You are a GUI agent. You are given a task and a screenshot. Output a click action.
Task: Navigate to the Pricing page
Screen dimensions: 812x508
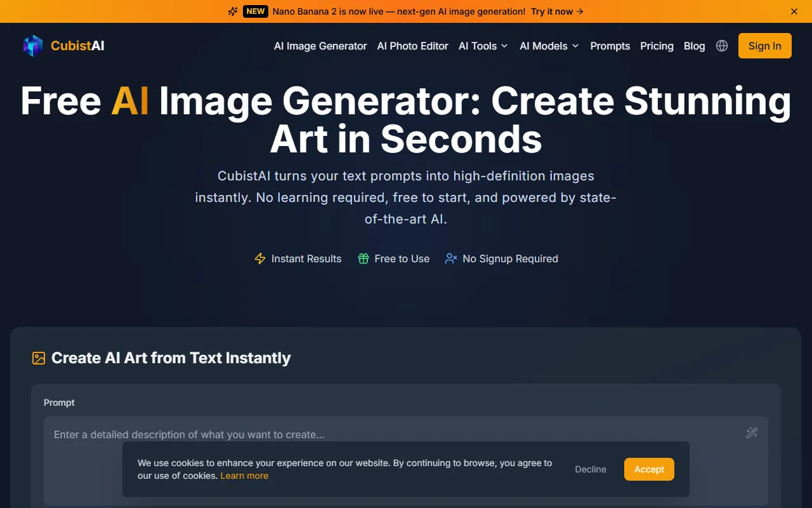657,46
